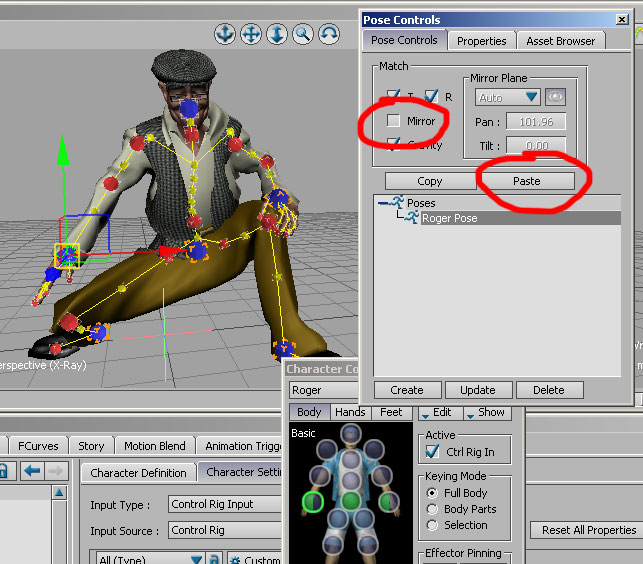Open the FCurves tab
This screenshot has height=564, width=643.
(x=38, y=446)
